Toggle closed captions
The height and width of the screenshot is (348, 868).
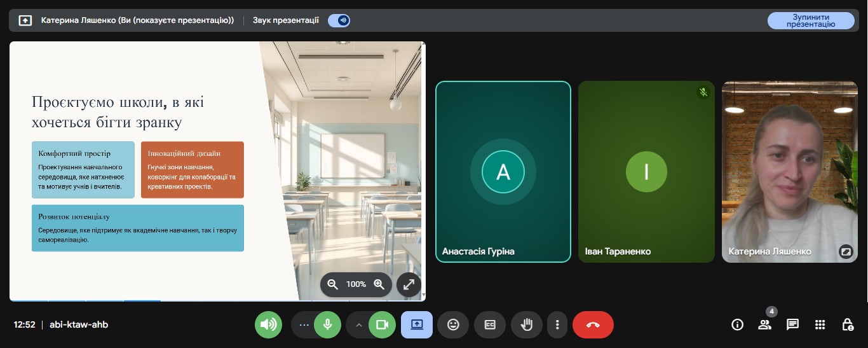coord(490,324)
